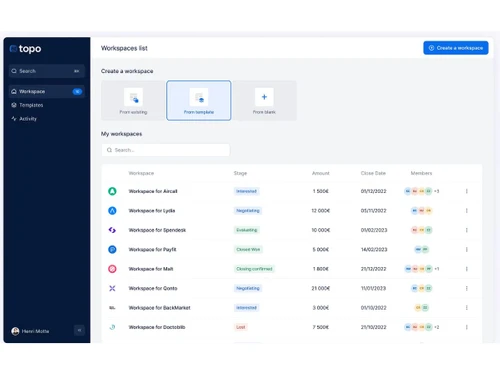The width and height of the screenshot is (500, 375).
Task: Open the Activity sidebar item
Action: [x=24, y=119]
